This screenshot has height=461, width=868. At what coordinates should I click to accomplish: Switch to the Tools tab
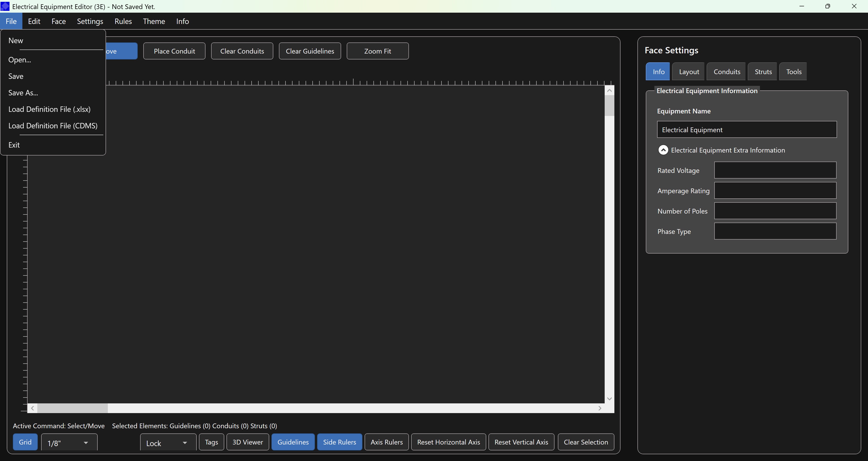click(x=793, y=71)
